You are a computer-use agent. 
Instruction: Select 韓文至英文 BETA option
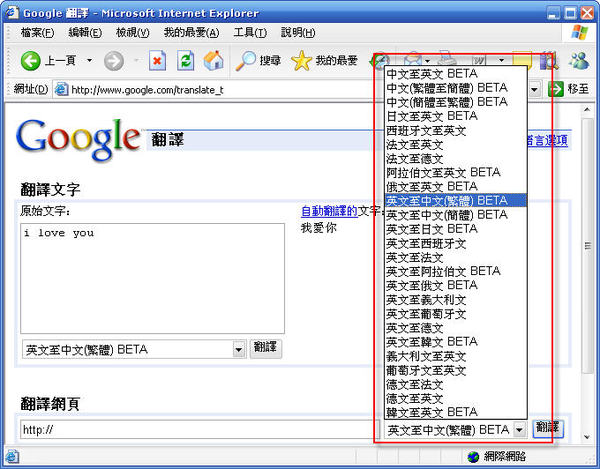[456, 412]
